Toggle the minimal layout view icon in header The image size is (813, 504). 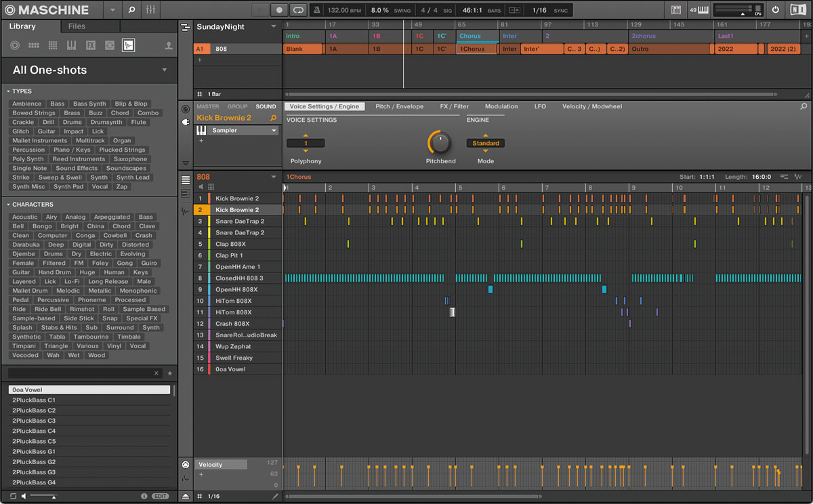point(675,9)
